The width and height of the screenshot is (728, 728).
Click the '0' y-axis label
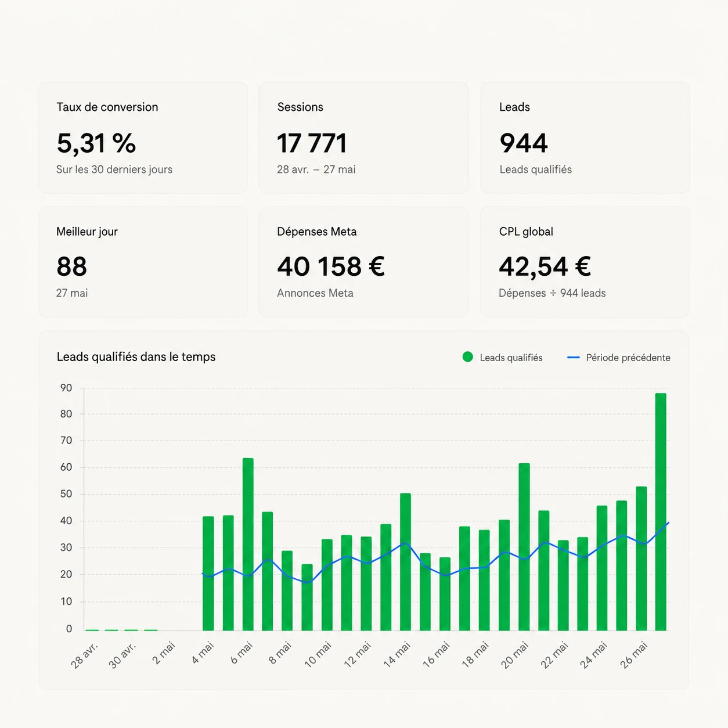69,629
